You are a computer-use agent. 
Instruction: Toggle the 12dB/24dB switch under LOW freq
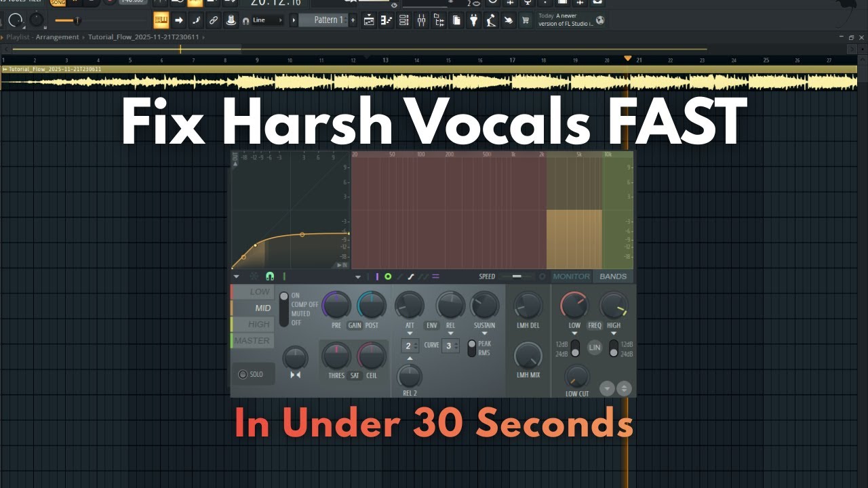coord(575,348)
